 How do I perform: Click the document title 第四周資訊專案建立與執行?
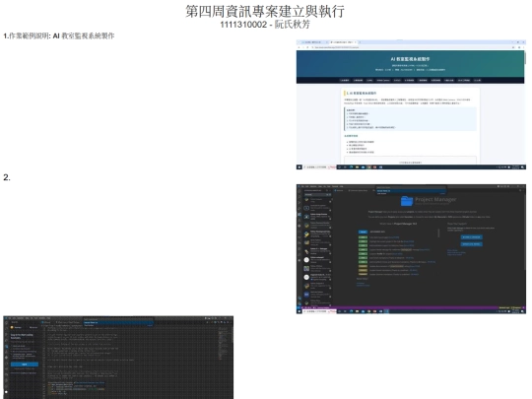point(265,12)
